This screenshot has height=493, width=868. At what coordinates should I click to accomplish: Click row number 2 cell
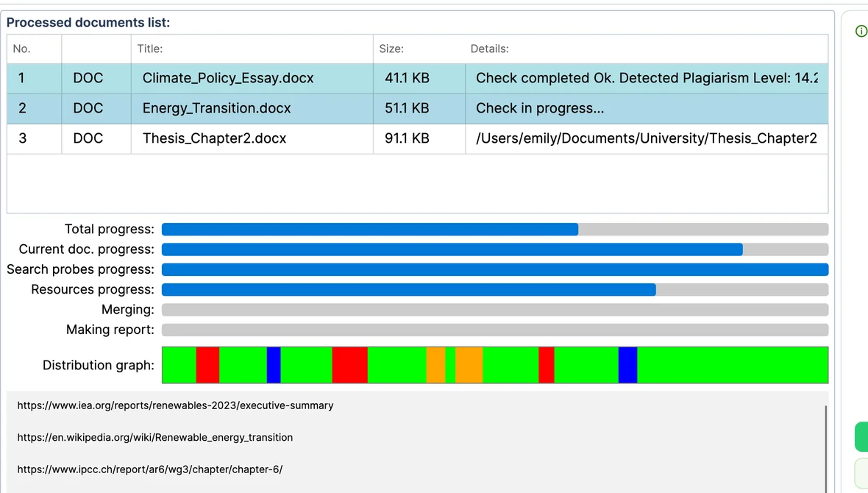pos(35,108)
